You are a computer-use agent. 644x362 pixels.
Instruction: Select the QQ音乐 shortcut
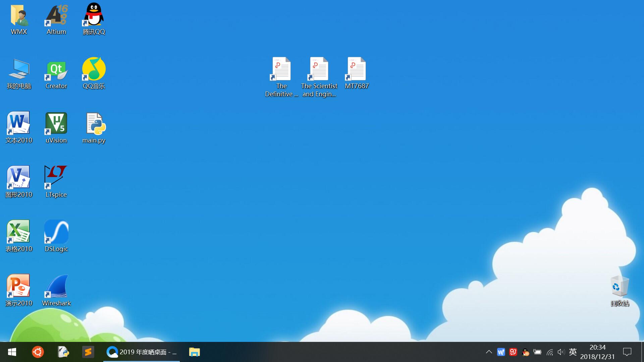click(94, 74)
